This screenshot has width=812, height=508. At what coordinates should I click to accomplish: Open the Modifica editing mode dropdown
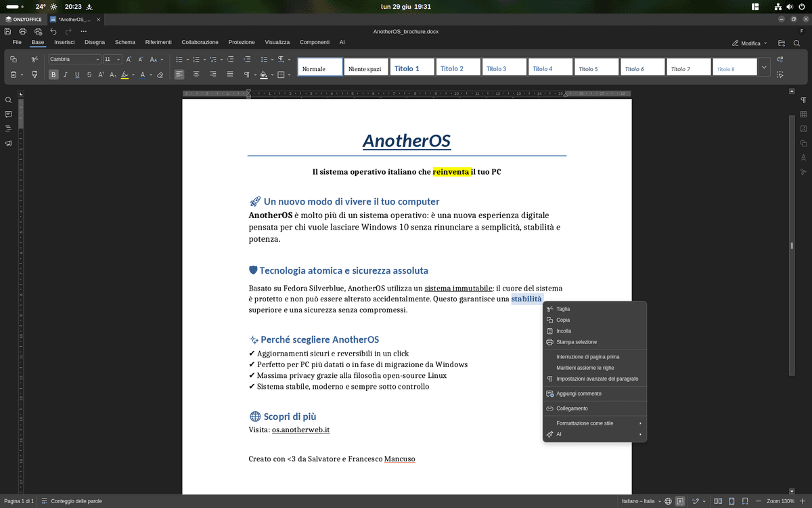click(x=750, y=43)
